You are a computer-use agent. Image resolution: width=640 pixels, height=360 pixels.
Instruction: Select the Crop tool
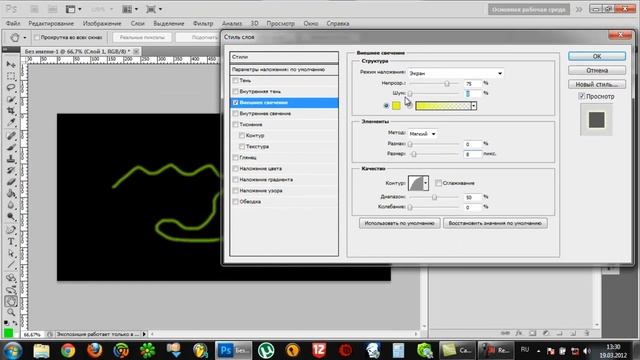(x=11, y=111)
